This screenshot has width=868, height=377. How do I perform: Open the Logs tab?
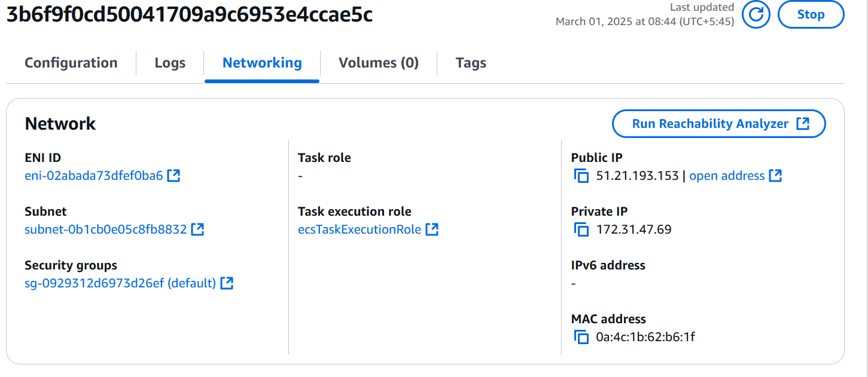170,63
